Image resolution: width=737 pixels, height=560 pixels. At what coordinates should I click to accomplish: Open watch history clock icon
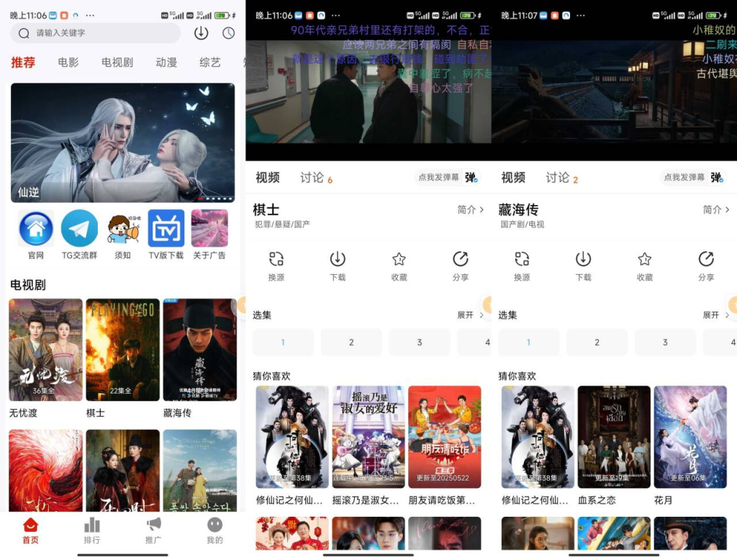(228, 33)
